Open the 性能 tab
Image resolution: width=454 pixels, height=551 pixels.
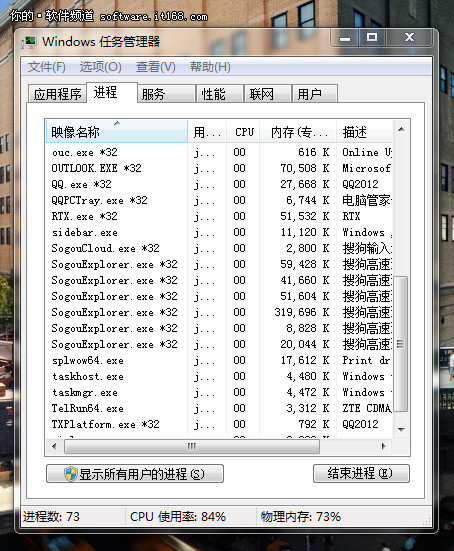pos(220,94)
